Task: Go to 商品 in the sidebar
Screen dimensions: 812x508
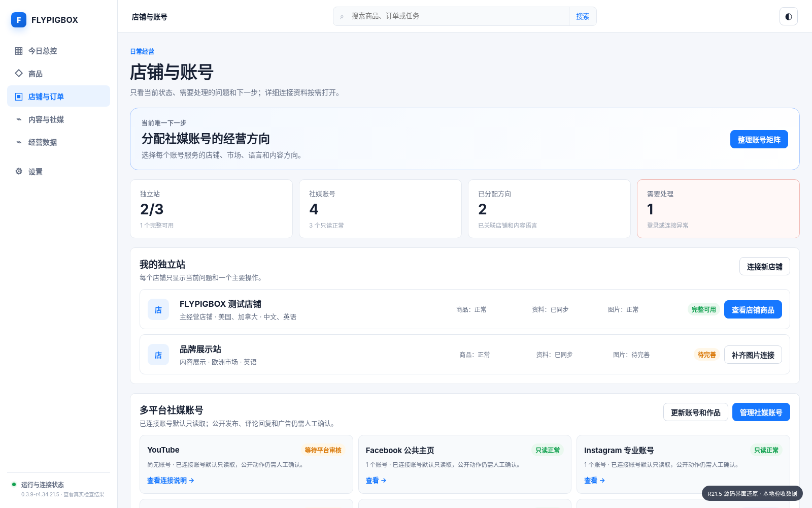Action: pyautogui.click(x=58, y=74)
